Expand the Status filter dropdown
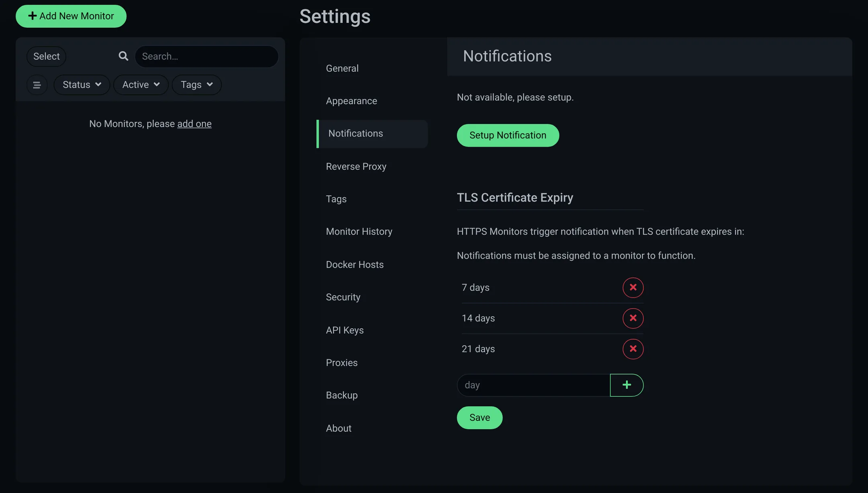This screenshot has width=868, height=493. coord(82,85)
